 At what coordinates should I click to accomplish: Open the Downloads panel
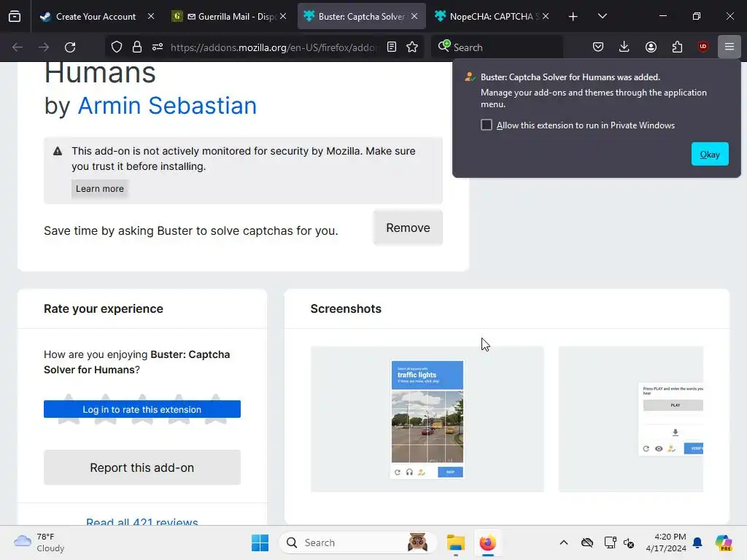pos(624,47)
